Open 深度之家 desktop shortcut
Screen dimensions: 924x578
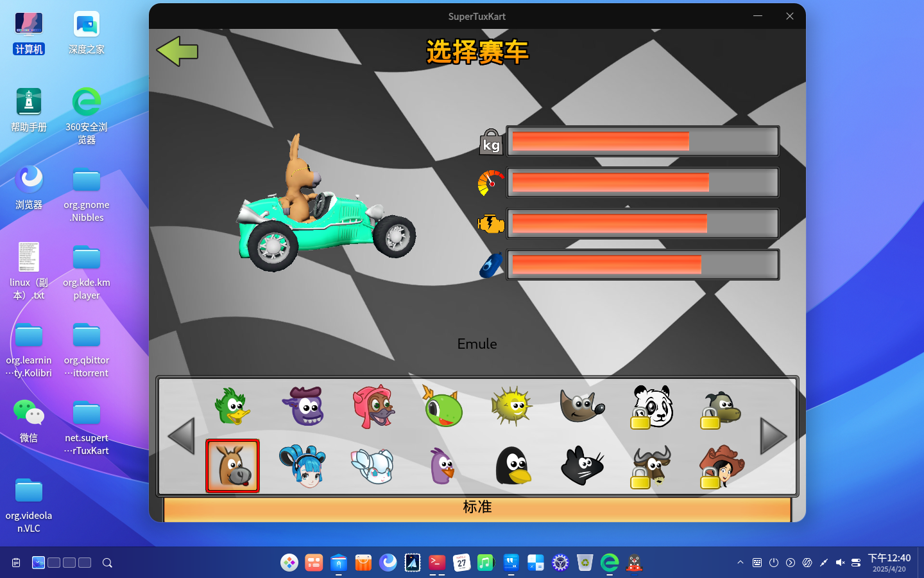[87, 33]
